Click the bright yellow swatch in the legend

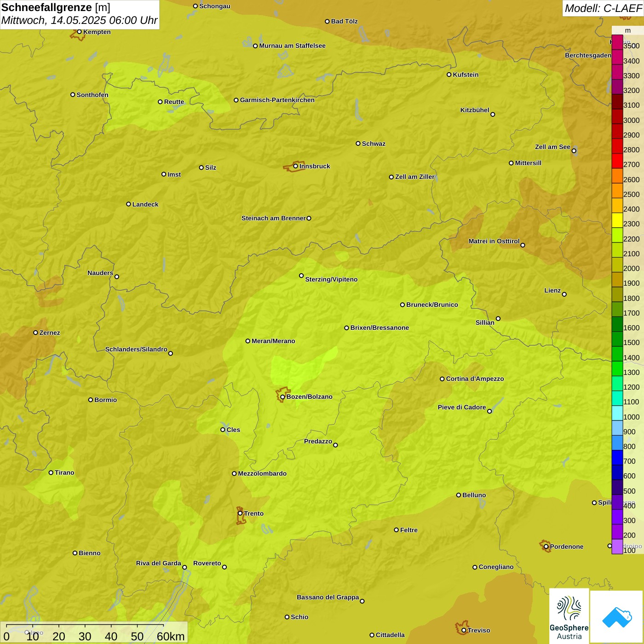(x=617, y=220)
